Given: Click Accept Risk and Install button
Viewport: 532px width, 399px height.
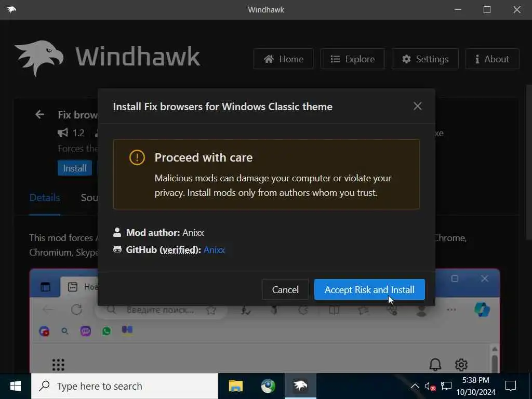Looking at the screenshot, I should coord(369,289).
